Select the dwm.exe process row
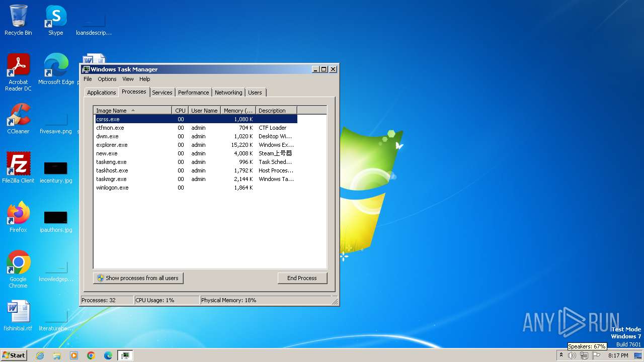This screenshot has height=362, width=644. 196,136
